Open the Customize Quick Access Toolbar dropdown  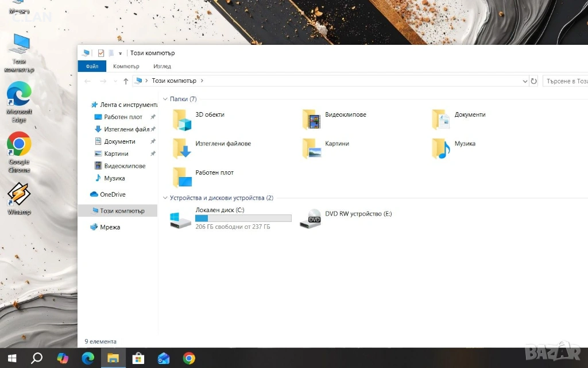point(120,53)
